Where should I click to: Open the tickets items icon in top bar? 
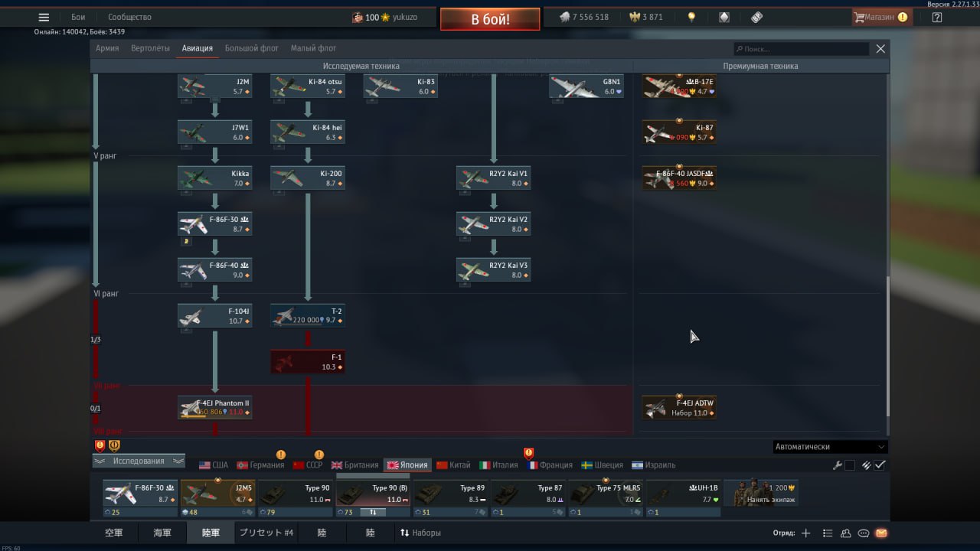756,17
